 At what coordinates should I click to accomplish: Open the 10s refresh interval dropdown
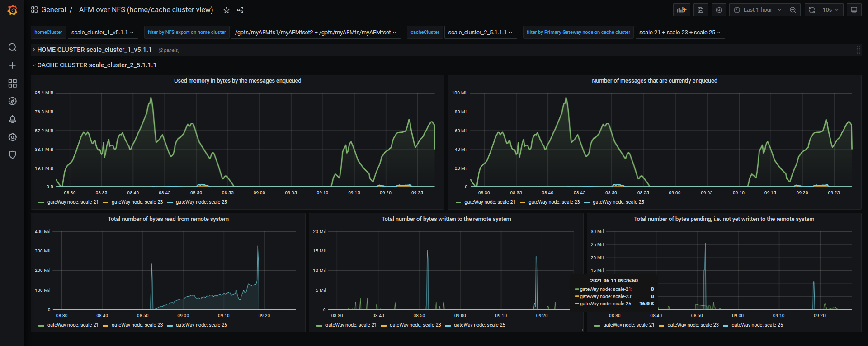(x=830, y=10)
